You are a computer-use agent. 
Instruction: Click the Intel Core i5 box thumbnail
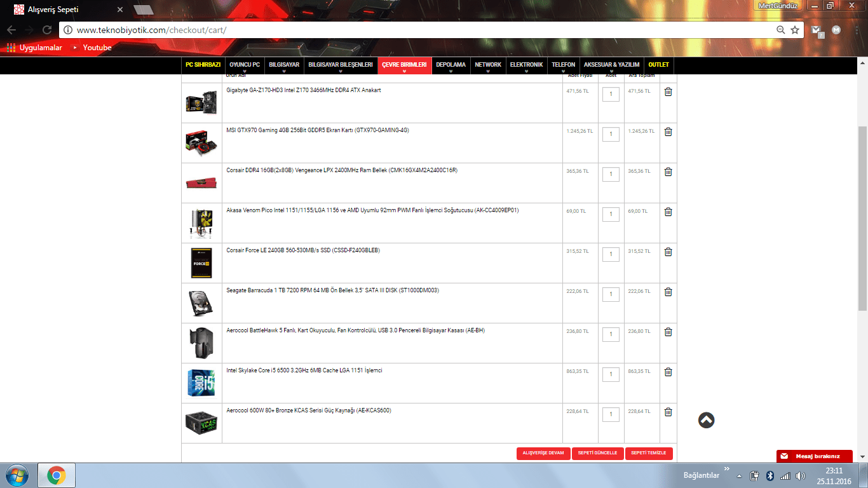pyautogui.click(x=201, y=383)
